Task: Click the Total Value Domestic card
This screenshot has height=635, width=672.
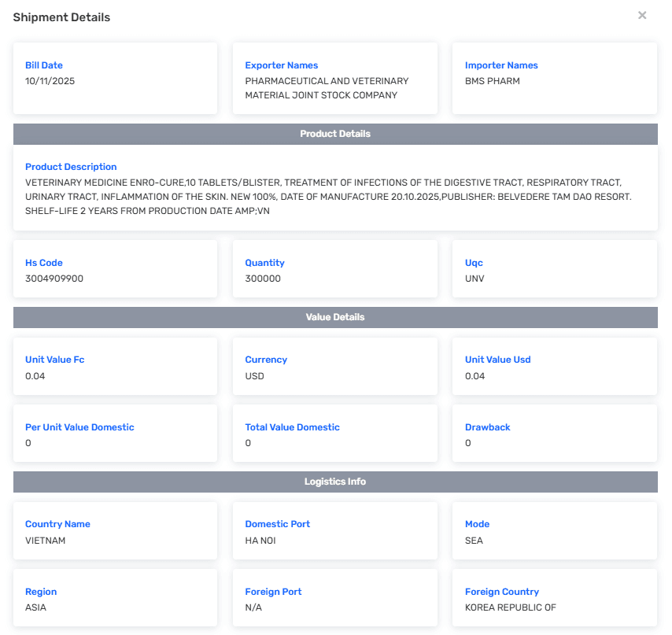Action: tap(334, 434)
